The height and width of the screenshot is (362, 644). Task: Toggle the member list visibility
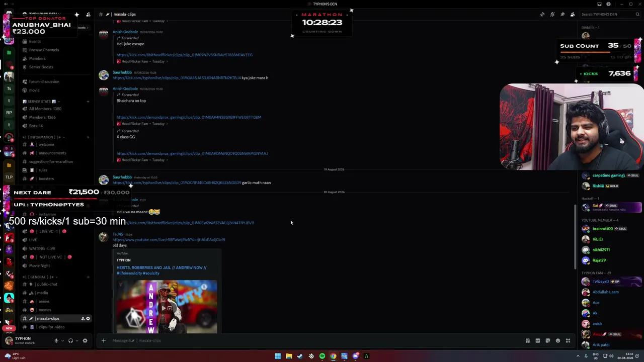(573, 14)
